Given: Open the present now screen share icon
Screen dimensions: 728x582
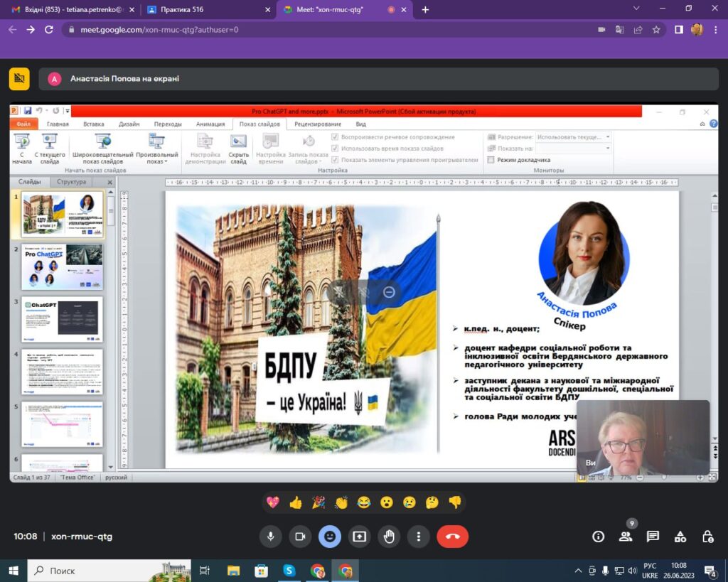Looking at the screenshot, I should tap(360, 537).
